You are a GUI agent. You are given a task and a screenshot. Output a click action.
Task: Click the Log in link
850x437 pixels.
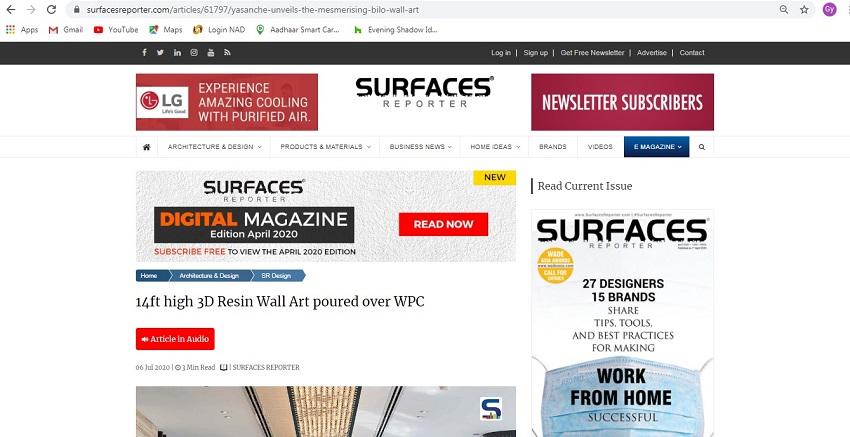pyautogui.click(x=501, y=53)
